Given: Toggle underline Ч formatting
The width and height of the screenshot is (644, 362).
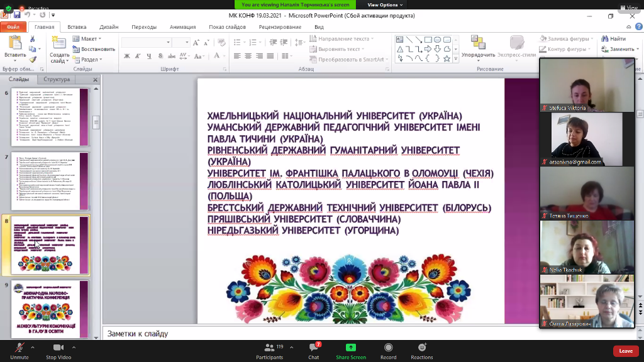Looking at the screenshot, I should pyautogui.click(x=149, y=56).
